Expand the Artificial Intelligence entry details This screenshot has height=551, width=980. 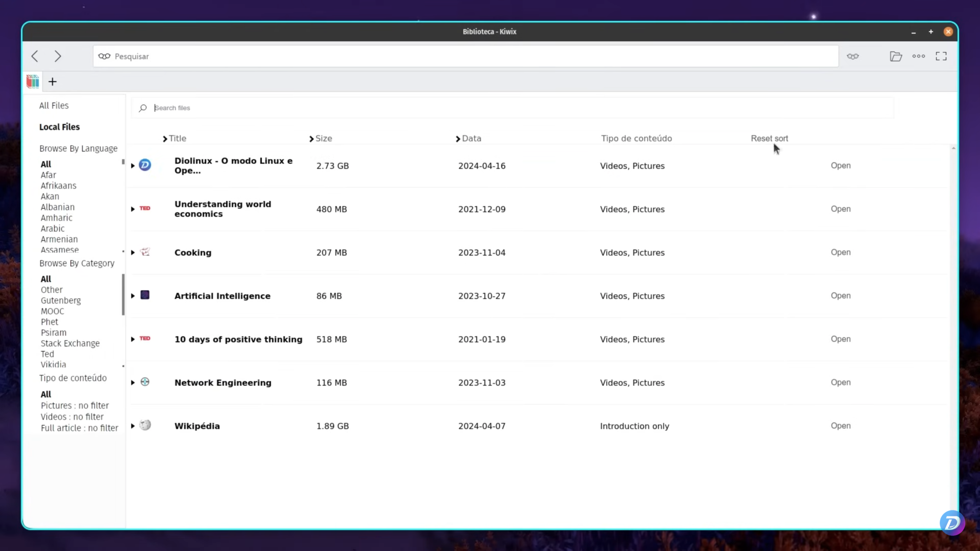(133, 296)
